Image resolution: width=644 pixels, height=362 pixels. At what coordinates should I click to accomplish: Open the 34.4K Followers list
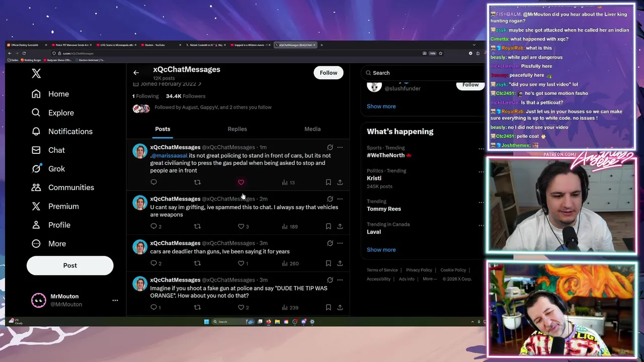click(x=186, y=96)
